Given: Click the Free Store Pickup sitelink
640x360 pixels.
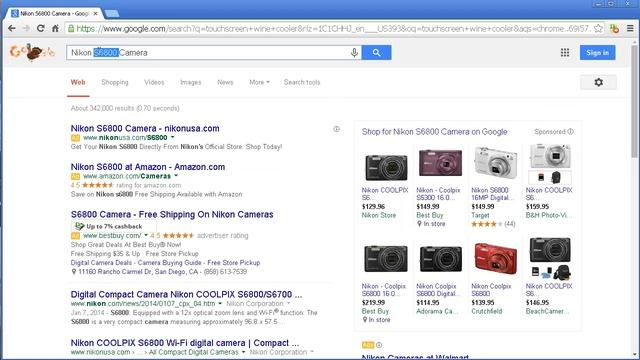Looking at the screenshot, I should (233, 262).
